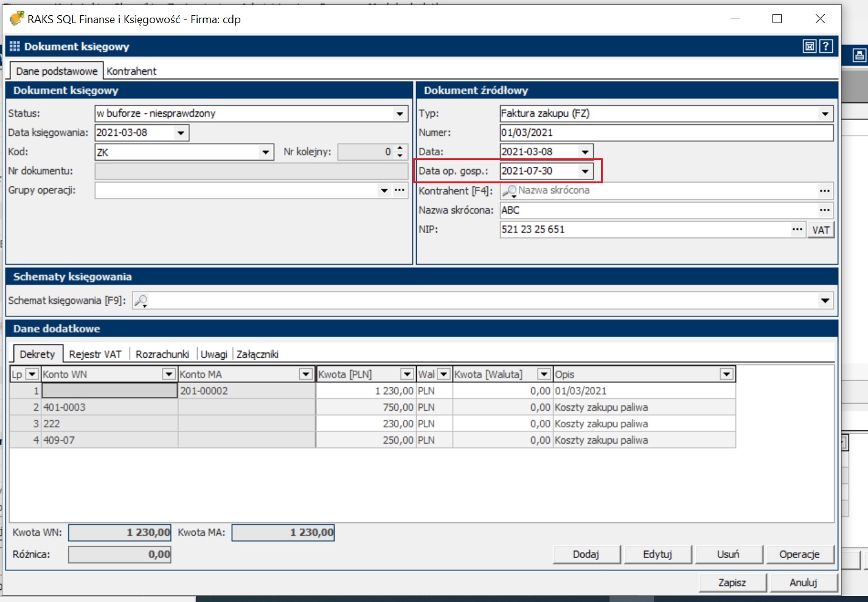Open the Opis column filter dropdown
The height and width of the screenshot is (602, 868).
pyautogui.click(x=726, y=374)
